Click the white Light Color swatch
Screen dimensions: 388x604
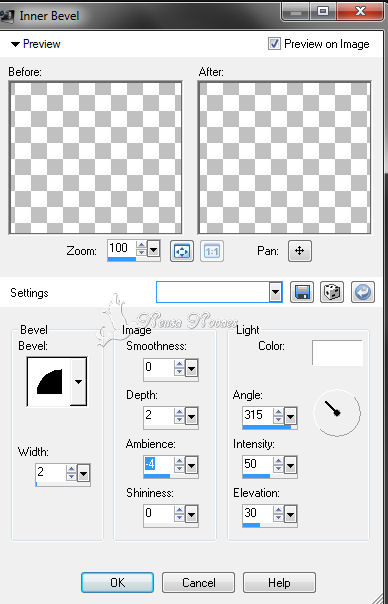click(338, 353)
